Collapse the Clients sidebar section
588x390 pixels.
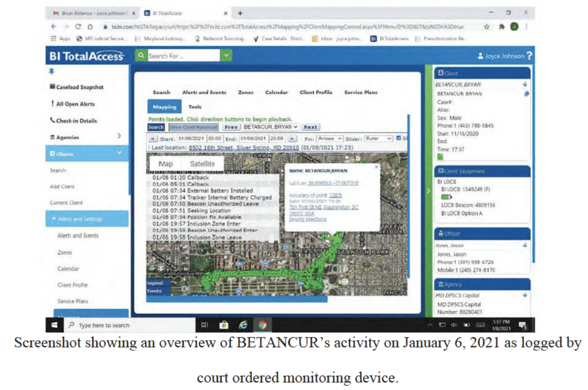click(119, 153)
